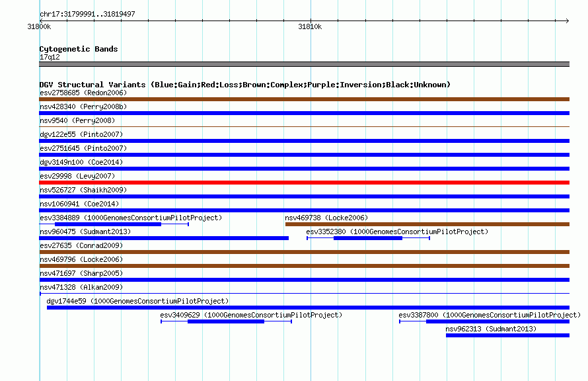
Task: Click nsv1060941 (Coe2014) label
Action: pos(79,204)
